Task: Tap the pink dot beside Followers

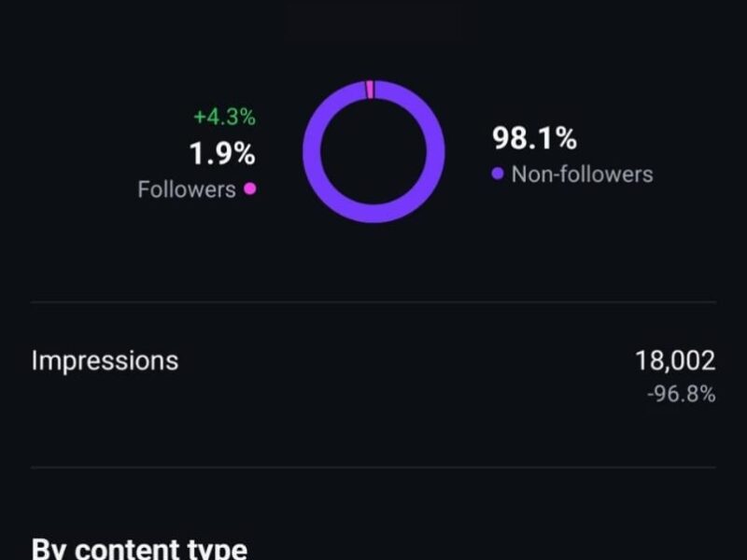Action: 249,189
